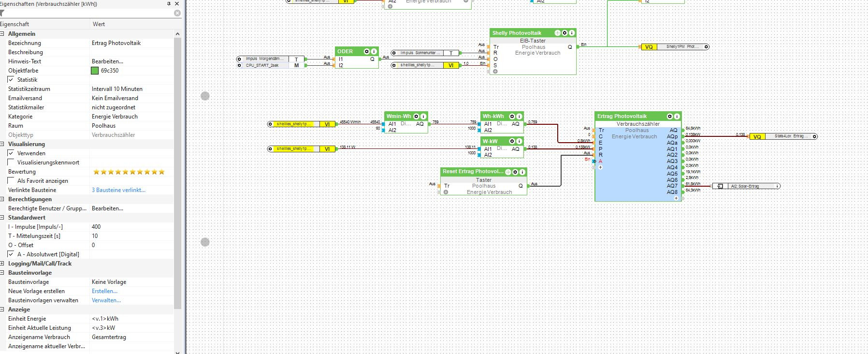Collapse the Standardwert section
The image size is (868, 354).
pyautogui.click(x=2, y=218)
